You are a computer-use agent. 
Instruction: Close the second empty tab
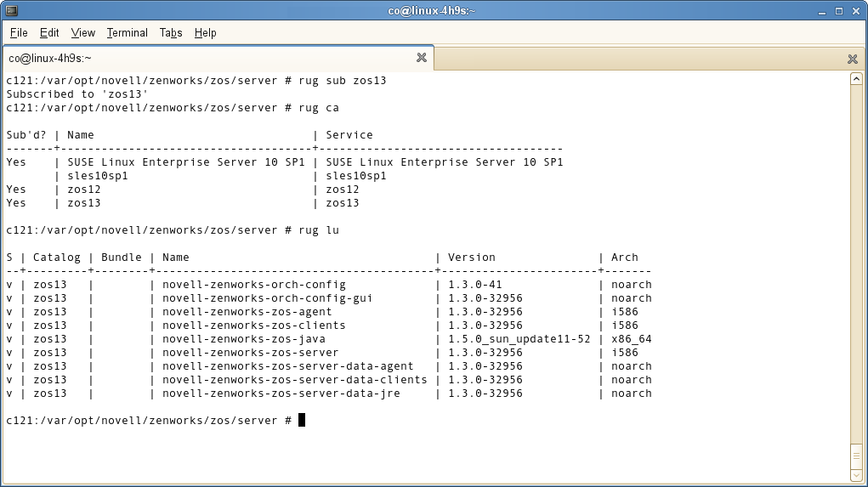coord(853,59)
